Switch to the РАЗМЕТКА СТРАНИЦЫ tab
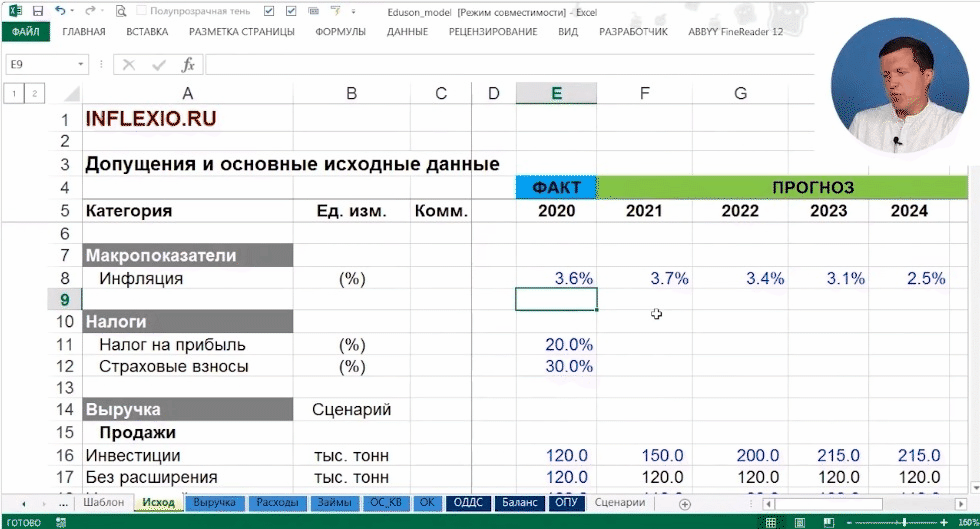This screenshot has width=980, height=529. coord(242,31)
